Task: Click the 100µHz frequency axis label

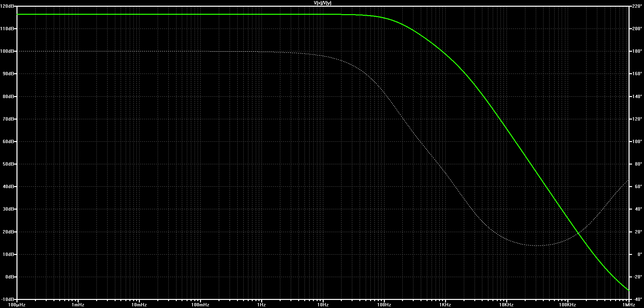Action: 17,305
